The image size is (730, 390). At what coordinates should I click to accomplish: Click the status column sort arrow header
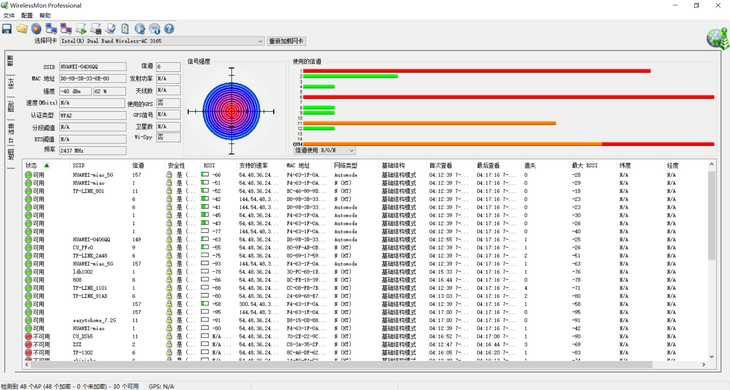47,165
